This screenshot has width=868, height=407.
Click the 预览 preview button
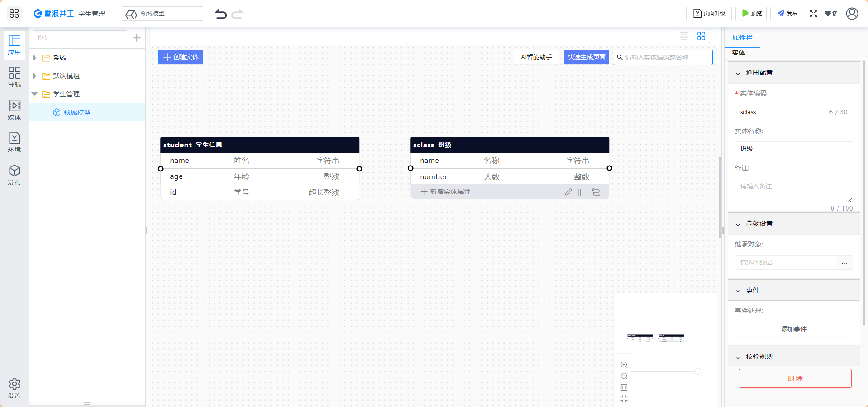click(x=751, y=14)
